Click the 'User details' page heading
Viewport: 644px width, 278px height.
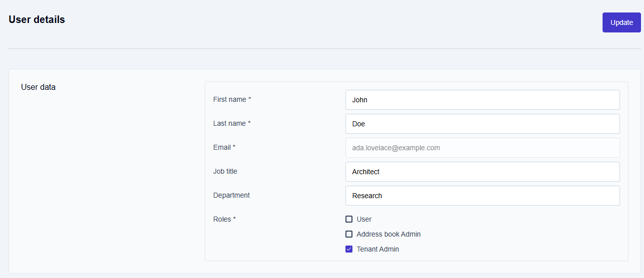pos(37,20)
